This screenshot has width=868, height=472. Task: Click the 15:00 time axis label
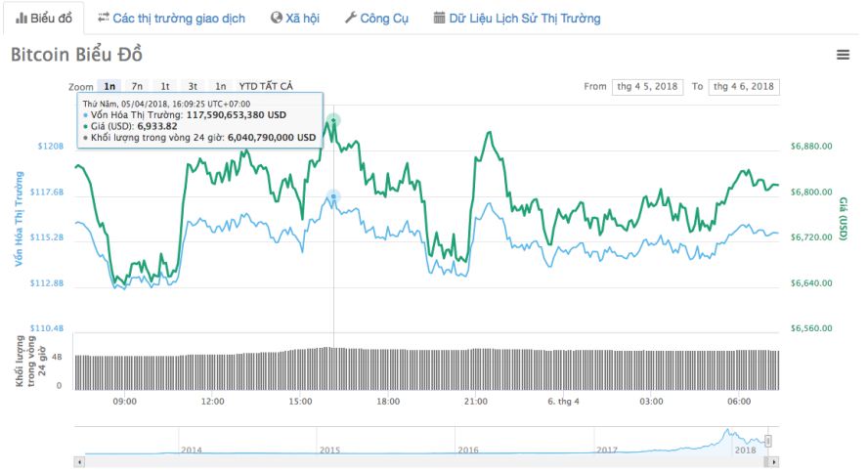[300, 402]
